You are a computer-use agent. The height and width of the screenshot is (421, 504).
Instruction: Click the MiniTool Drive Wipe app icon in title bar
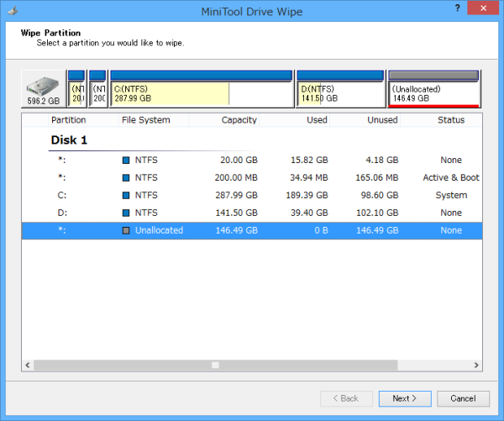pos(13,12)
